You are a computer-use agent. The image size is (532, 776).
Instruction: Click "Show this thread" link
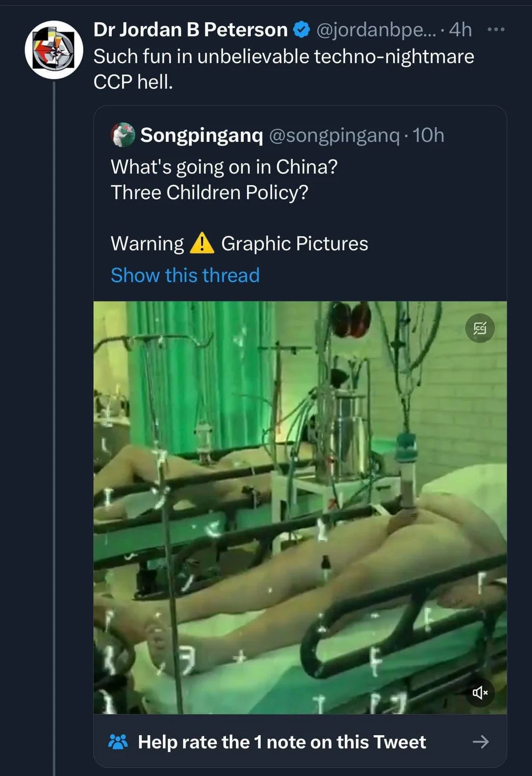[x=185, y=275]
